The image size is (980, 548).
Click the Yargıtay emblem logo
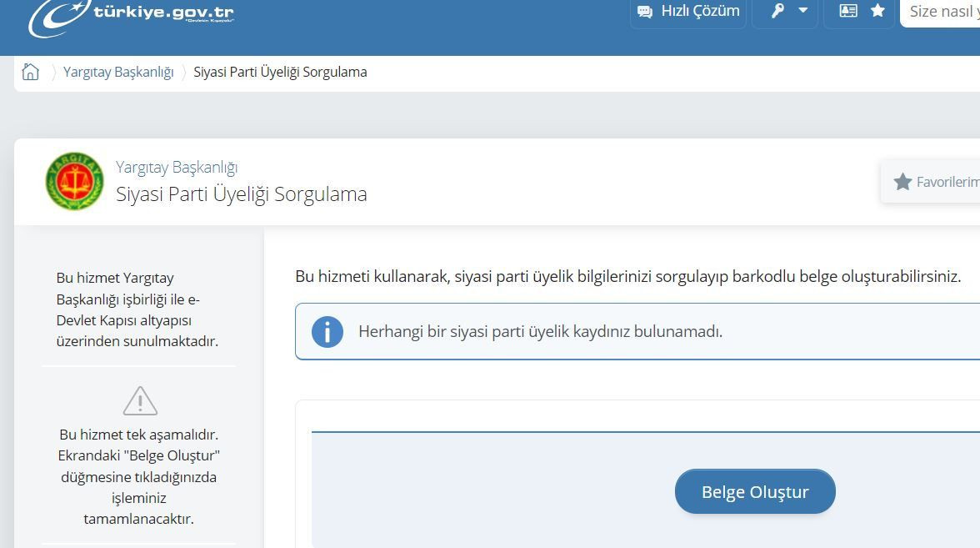[x=75, y=181]
